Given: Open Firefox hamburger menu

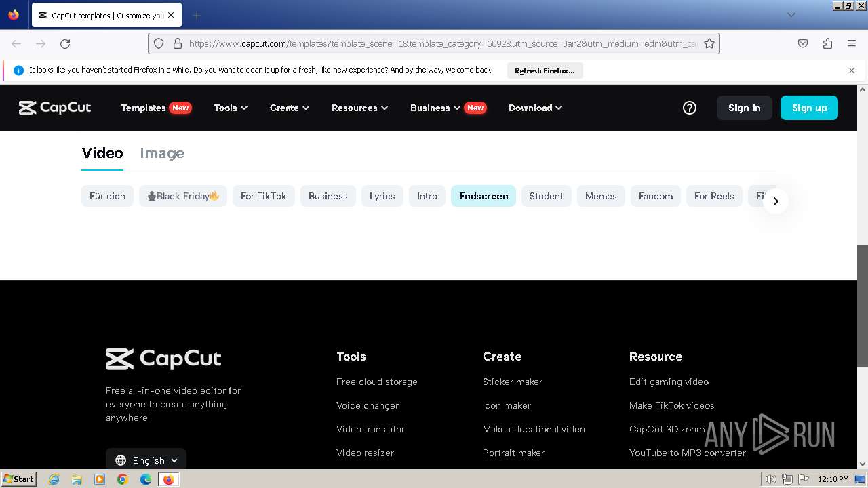Looking at the screenshot, I should pos(852,43).
